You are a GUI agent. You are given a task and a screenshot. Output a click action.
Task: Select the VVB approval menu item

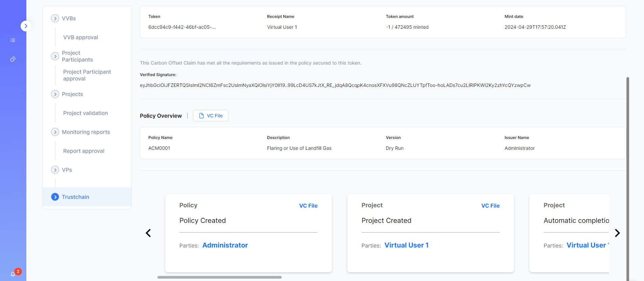click(x=80, y=37)
